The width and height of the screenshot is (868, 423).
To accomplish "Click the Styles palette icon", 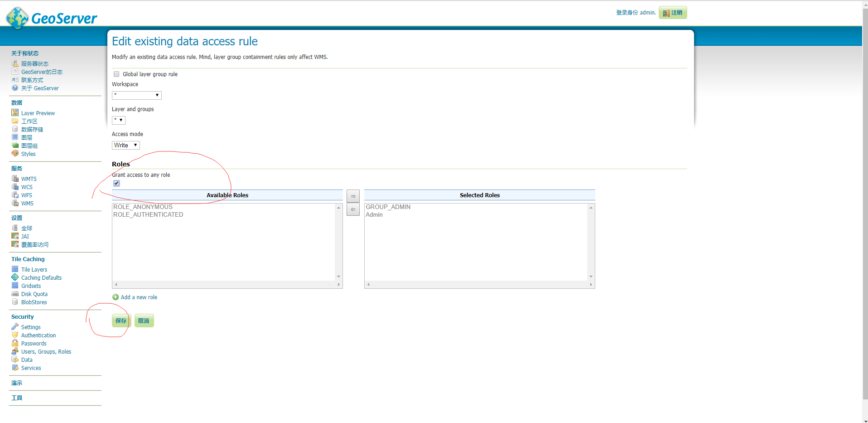I will (x=15, y=154).
